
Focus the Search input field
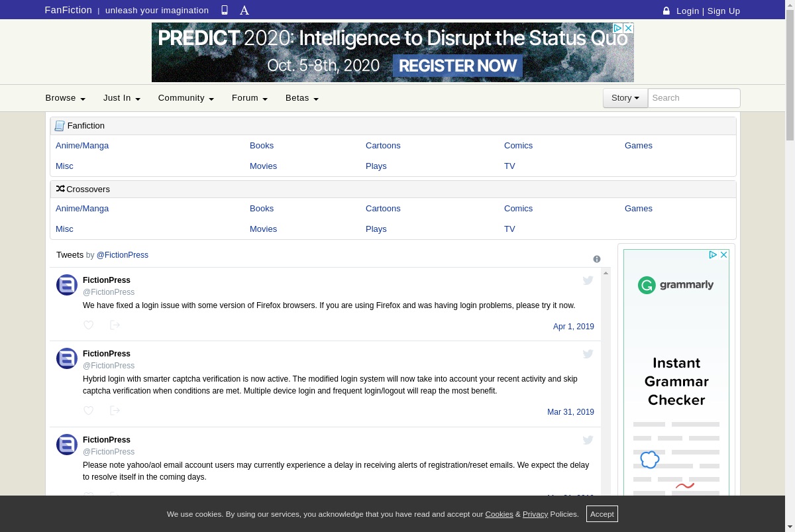tap(694, 98)
